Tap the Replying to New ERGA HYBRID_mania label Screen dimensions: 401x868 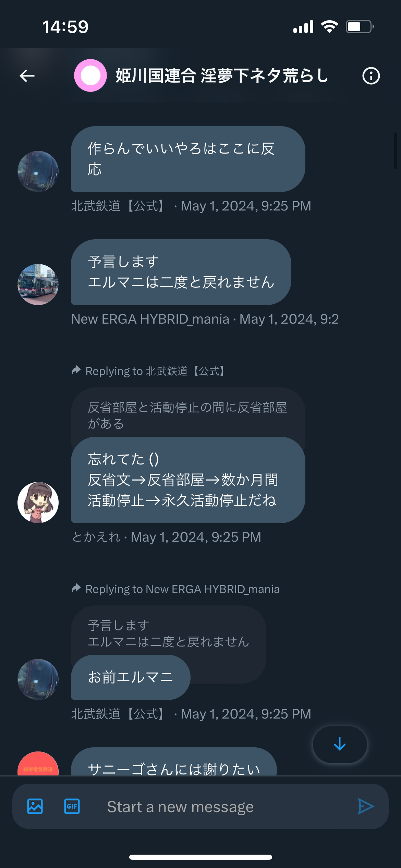point(175,589)
